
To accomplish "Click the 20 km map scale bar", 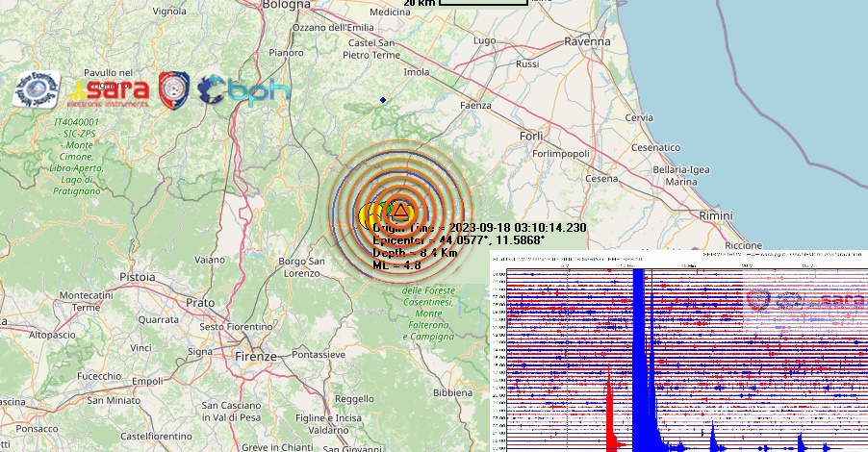I will 483,3.
